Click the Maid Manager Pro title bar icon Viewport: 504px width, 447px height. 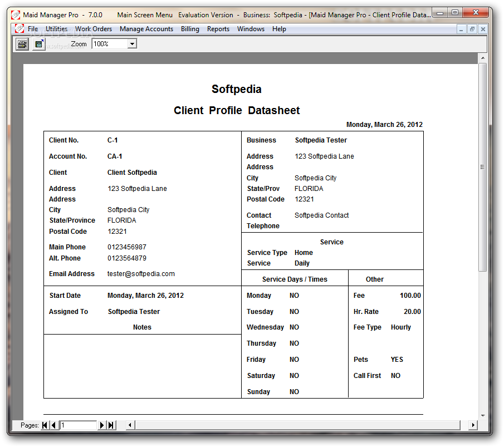click(x=16, y=15)
